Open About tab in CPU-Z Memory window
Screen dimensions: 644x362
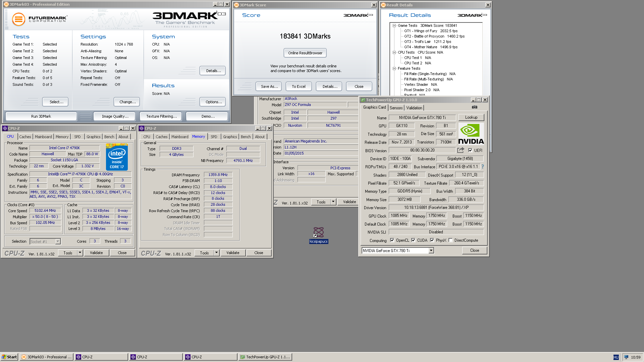click(260, 137)
